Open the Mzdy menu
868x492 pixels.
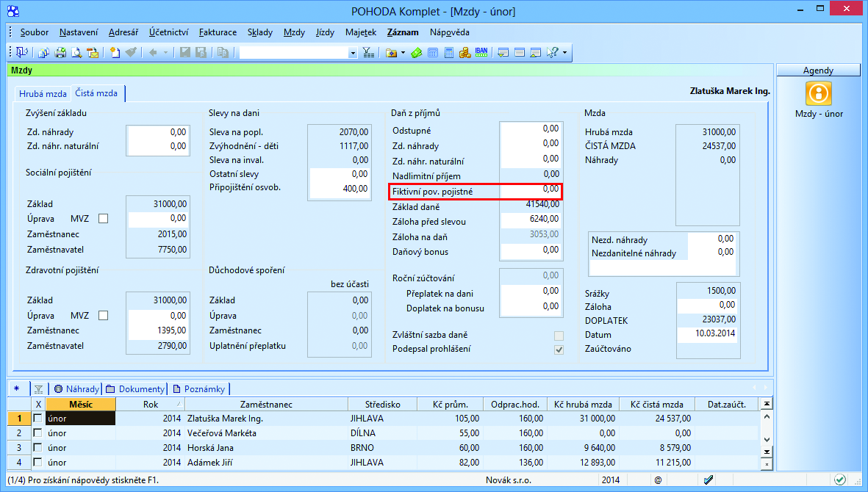pyautogui.click(x=294, y=32)
